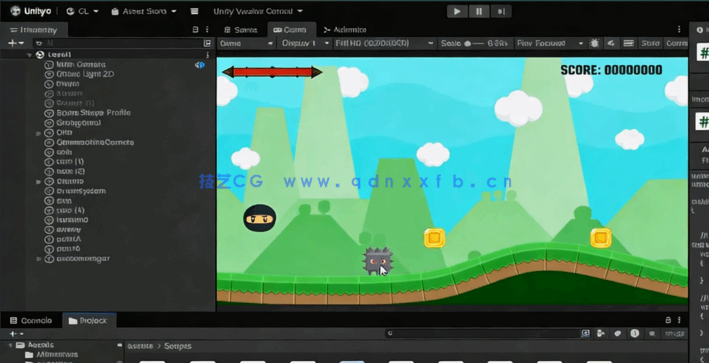The image size is (709, 363).
Task: Toggle the bug debug icon in Game toolbar
Action: tap(595, 43)
